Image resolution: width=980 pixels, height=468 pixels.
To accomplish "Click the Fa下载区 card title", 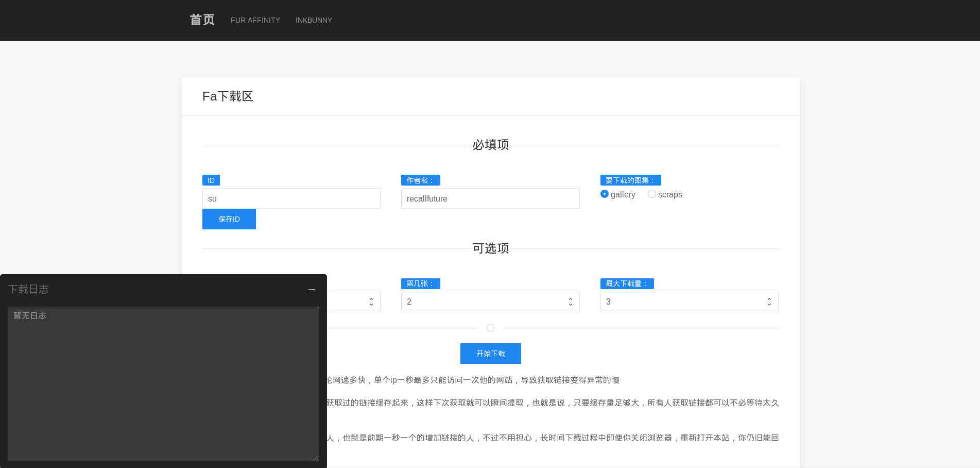I will click(228, 96).
